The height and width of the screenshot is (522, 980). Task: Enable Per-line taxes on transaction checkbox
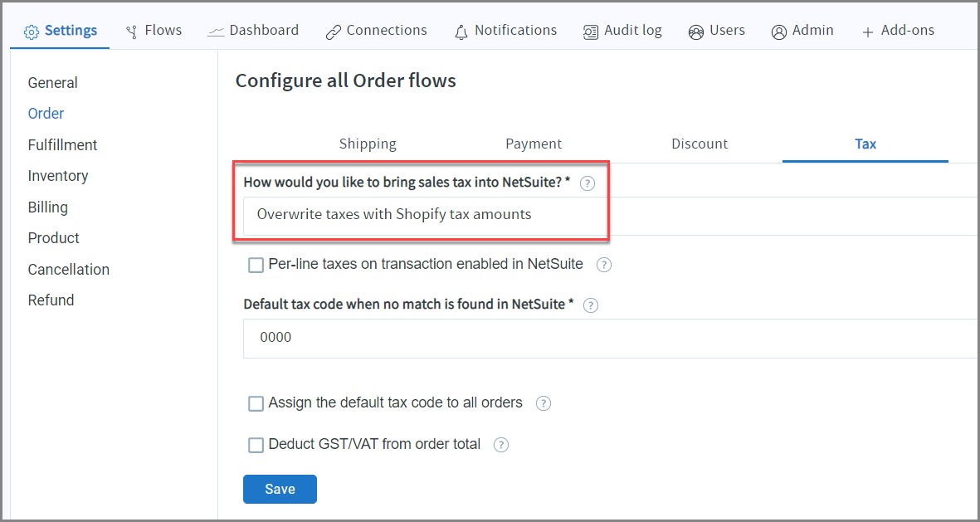(x=256, y=266)
